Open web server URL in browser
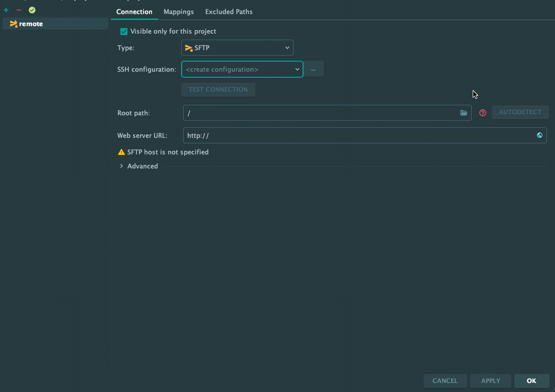The height and width of the screenshot is (392, 555). pos(539,135)
